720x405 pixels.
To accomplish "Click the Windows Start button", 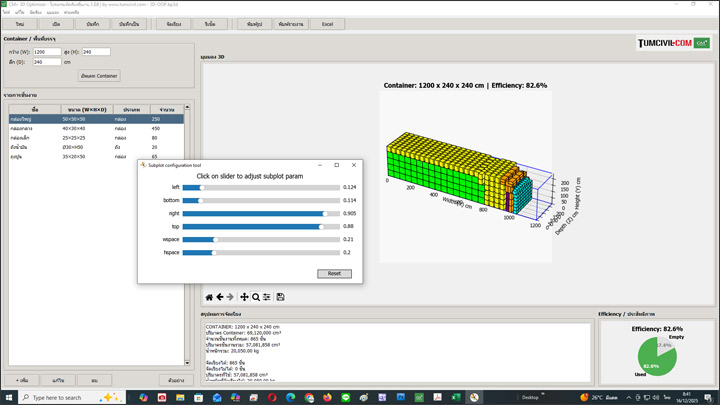I will pos(9,397).
